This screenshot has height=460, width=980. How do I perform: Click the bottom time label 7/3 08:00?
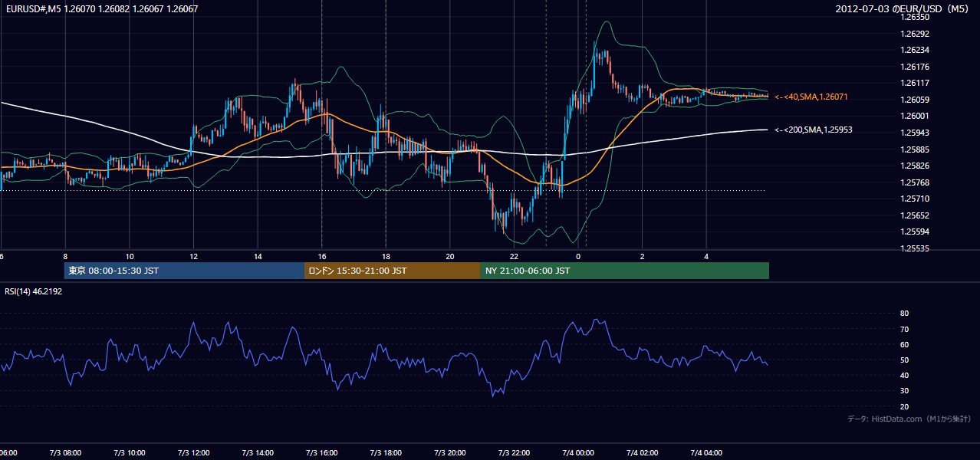[66, 452]
